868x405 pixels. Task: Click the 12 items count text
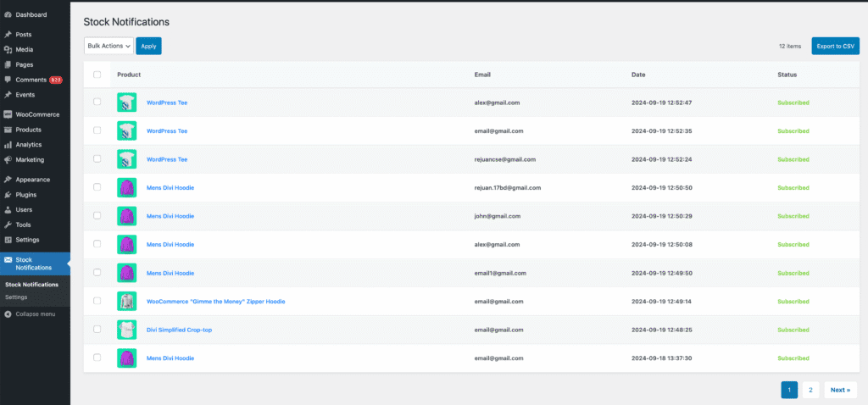click(x=790, y=47)
